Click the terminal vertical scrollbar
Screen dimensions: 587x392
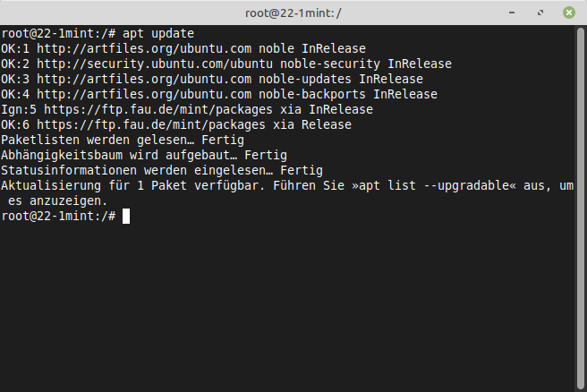580,209
